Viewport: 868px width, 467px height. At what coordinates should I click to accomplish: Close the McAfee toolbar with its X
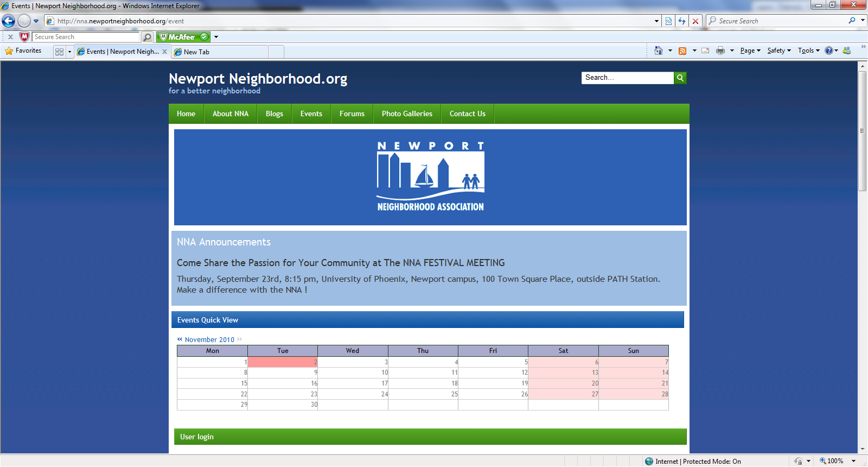tap(10, 37)
